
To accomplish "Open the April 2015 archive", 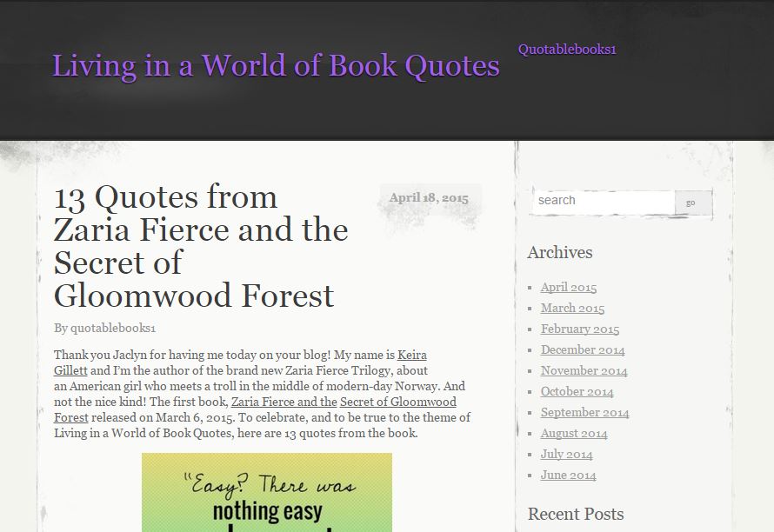I will tap(569, 288).
